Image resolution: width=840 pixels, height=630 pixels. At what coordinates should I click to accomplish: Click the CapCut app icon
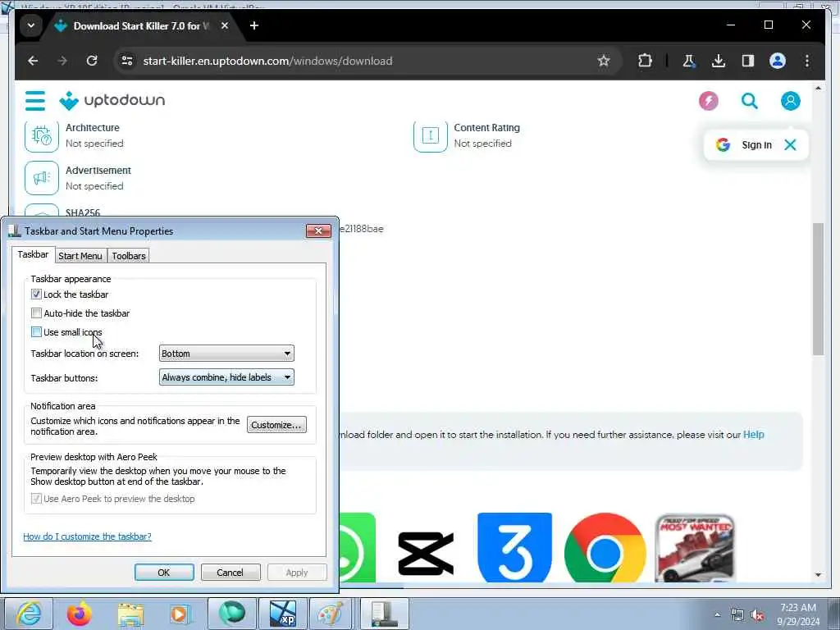[x=426, y=552]
